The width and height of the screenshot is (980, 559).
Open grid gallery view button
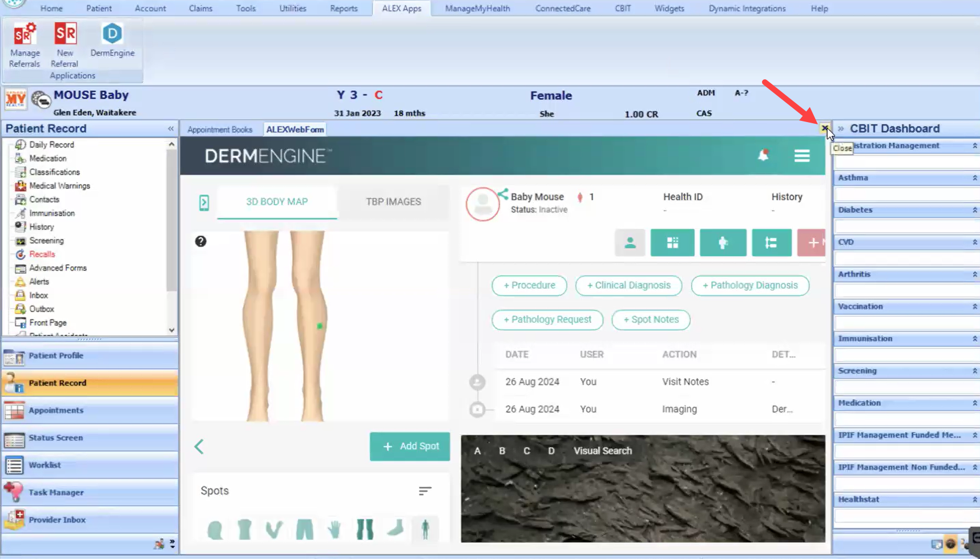point(672,243)
